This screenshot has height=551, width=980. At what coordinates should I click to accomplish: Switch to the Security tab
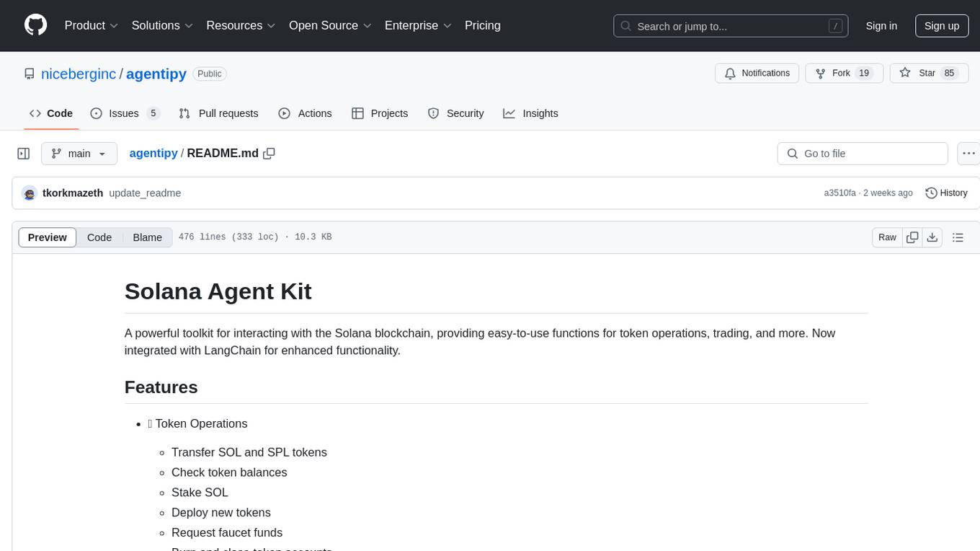tap(455, 113)
